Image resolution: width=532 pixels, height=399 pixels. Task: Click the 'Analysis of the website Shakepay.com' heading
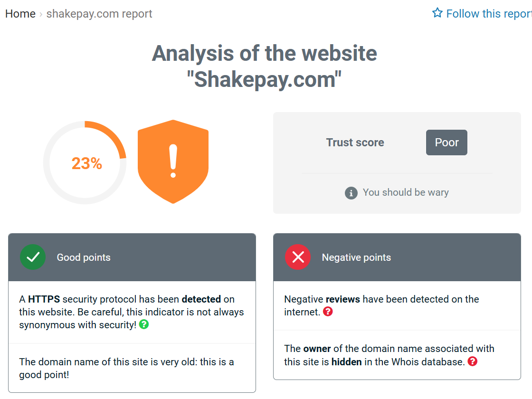pos(264,66)
